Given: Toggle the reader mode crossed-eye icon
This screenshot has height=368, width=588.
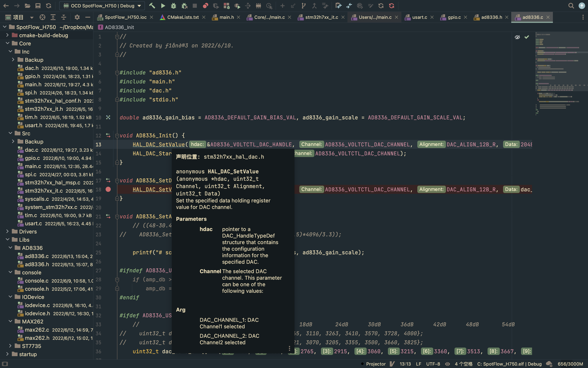Looking at the screenshot, I should (x=517, y=37).
